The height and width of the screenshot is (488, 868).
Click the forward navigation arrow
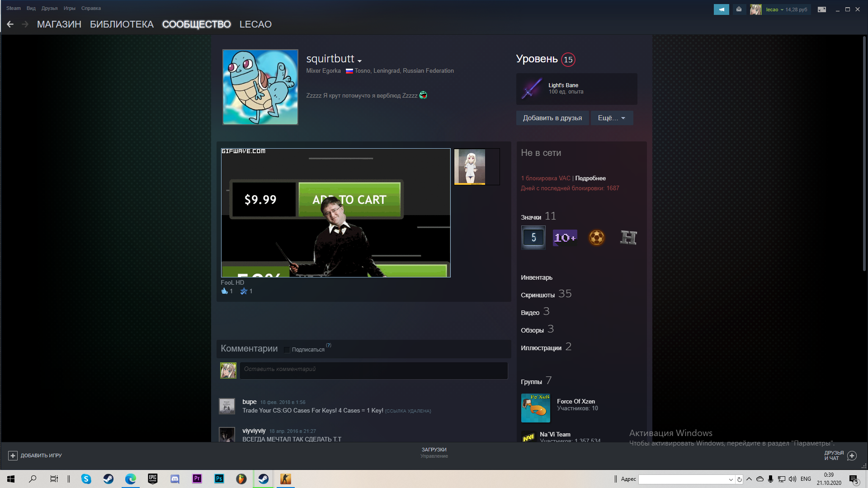tap(25, 24)
